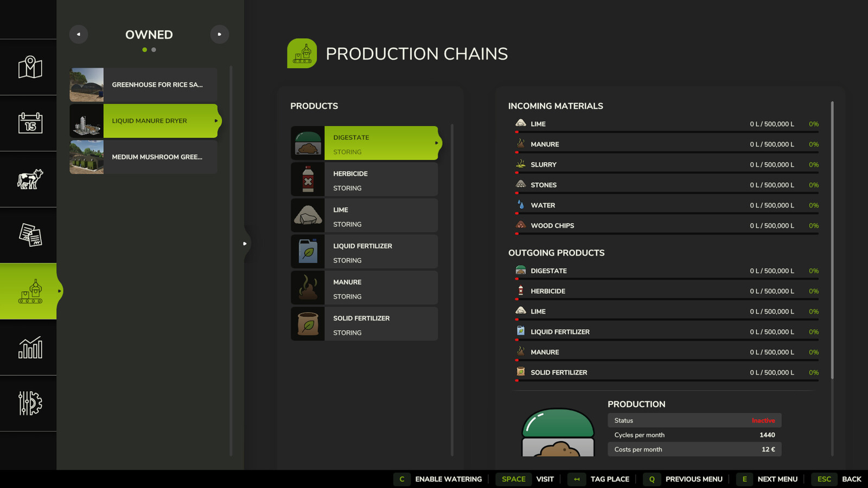Click the Next Menu button
The image size is (868, 488).
(x=767, y=479)
